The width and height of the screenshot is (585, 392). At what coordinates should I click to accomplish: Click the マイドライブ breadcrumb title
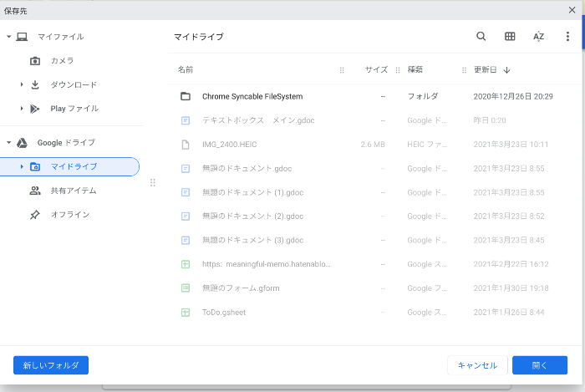point(199,37)
